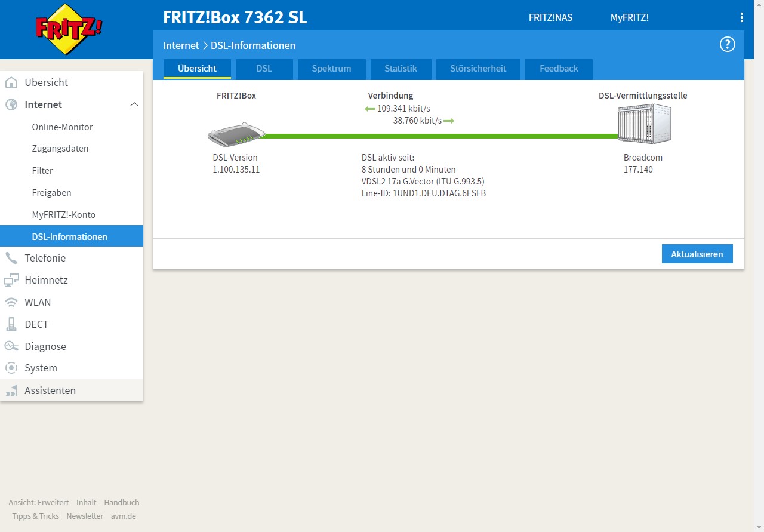Click the 109.341 kbit/s downstream value

pos(403,109)
